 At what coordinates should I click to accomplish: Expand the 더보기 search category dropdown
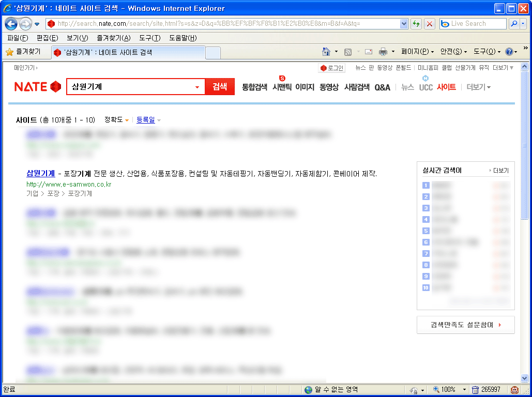click(x=479, y=87)
